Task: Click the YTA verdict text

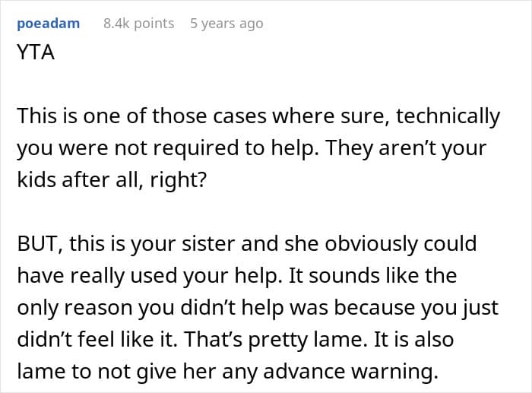Action: (x=36, y=52)
